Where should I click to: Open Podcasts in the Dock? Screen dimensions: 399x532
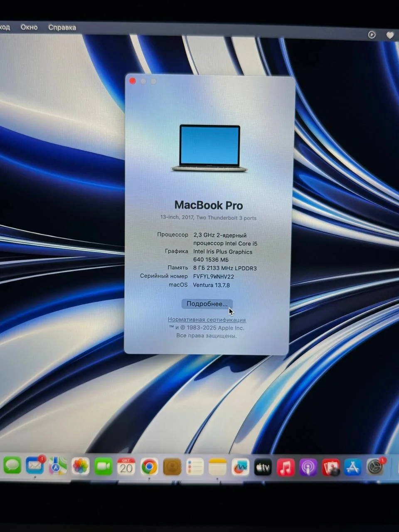(308, 468)
